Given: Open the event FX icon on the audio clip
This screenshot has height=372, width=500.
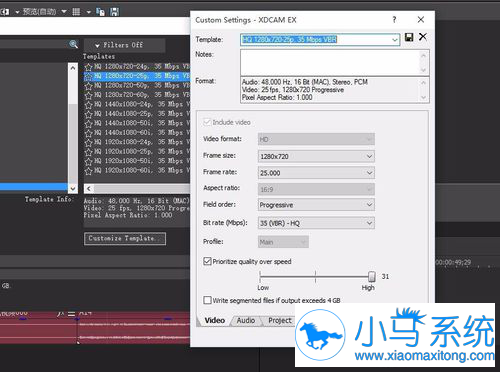Looking at the screenshot, I should [60, 314].
